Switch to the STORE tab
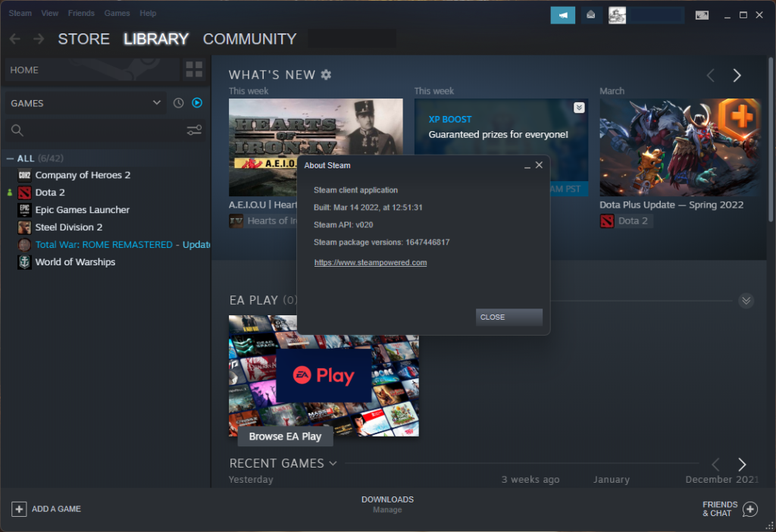776x532 pixels. click(x=83, y=39)
